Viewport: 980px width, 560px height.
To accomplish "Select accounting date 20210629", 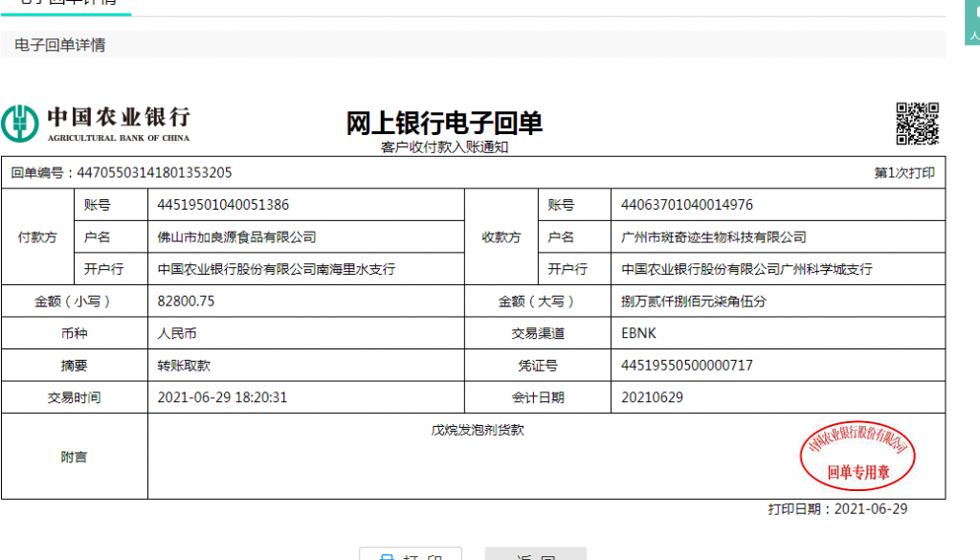I will (x=652, y=397).
